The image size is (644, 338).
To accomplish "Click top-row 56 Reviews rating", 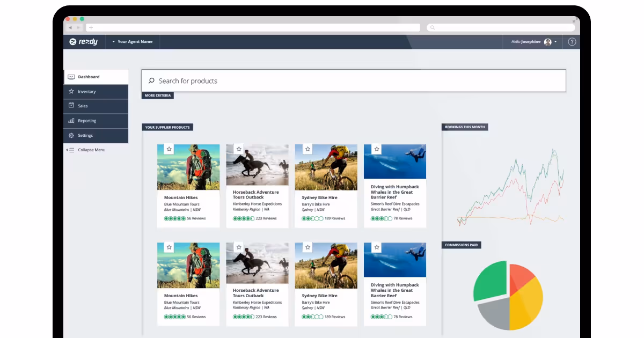I will [185, 218].
